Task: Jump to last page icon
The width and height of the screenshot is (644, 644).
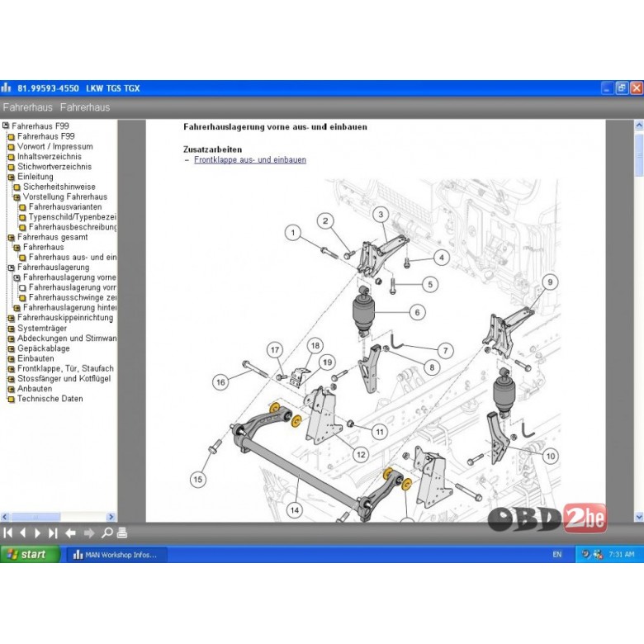Action: click(x=53, y=533)
